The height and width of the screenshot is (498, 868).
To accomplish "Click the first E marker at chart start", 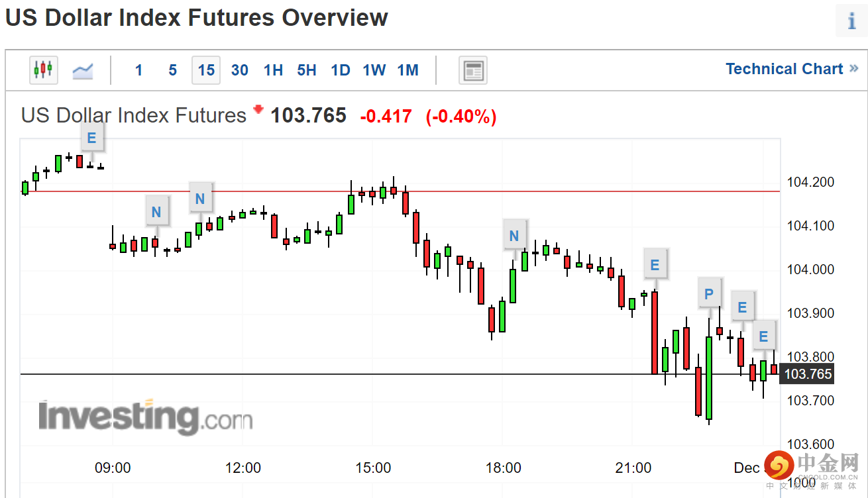I will (x=91, y=138).
